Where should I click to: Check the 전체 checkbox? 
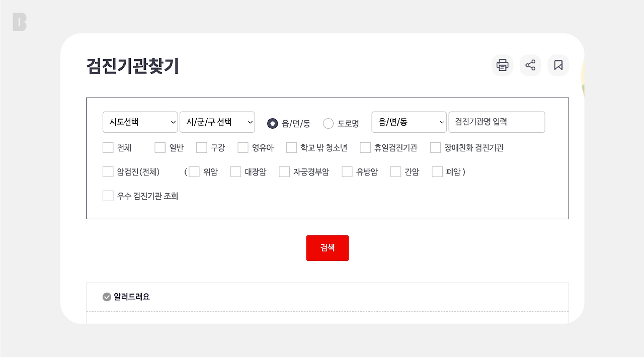[x=108, y=147]
